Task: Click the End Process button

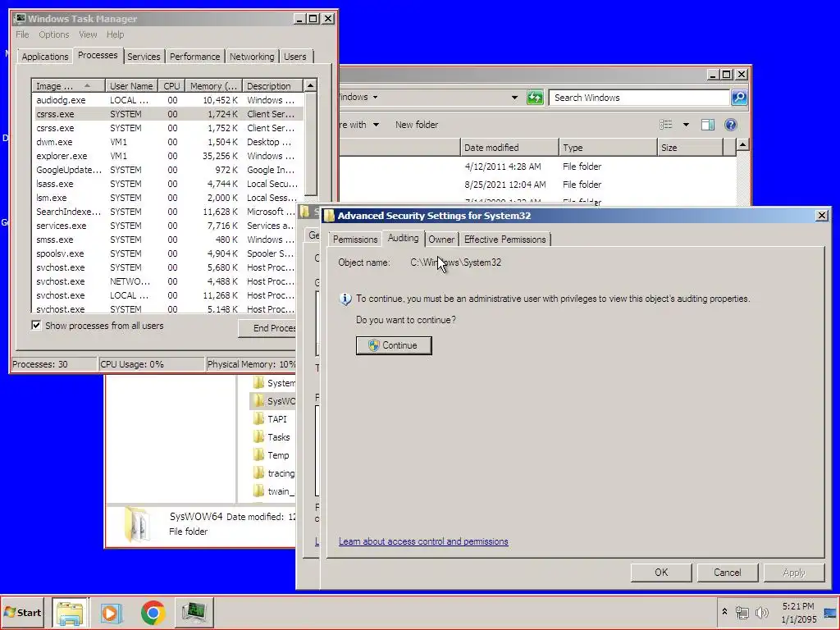Action: [x=268, y=328]
